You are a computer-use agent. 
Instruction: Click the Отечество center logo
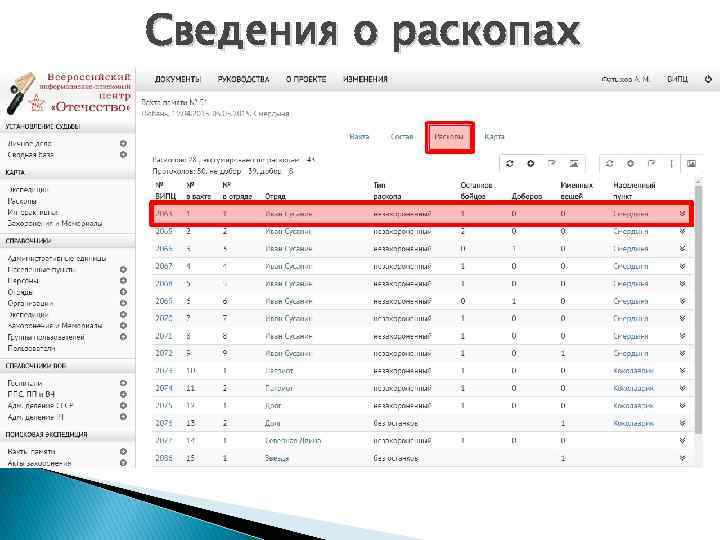pos(69,93)
